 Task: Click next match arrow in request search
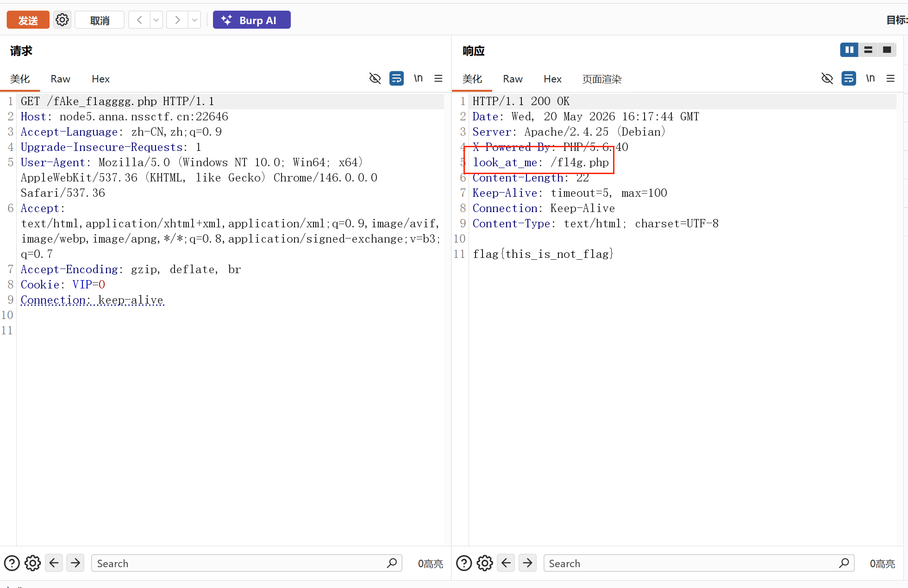(75, 563)
